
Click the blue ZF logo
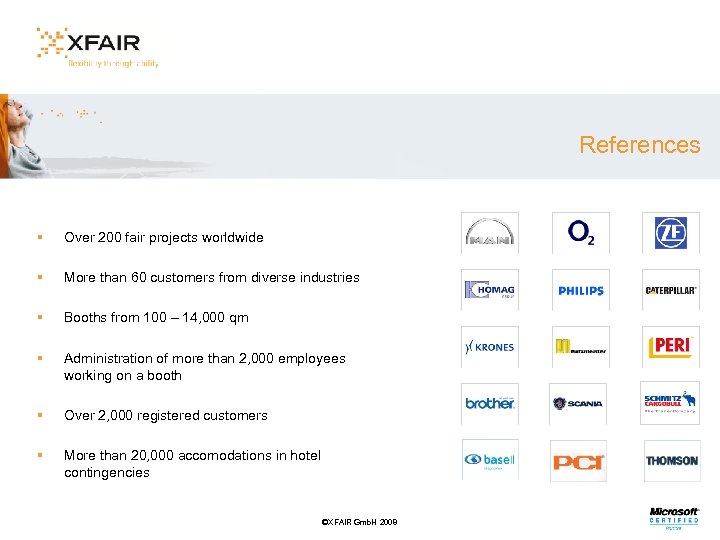point(671,233)
